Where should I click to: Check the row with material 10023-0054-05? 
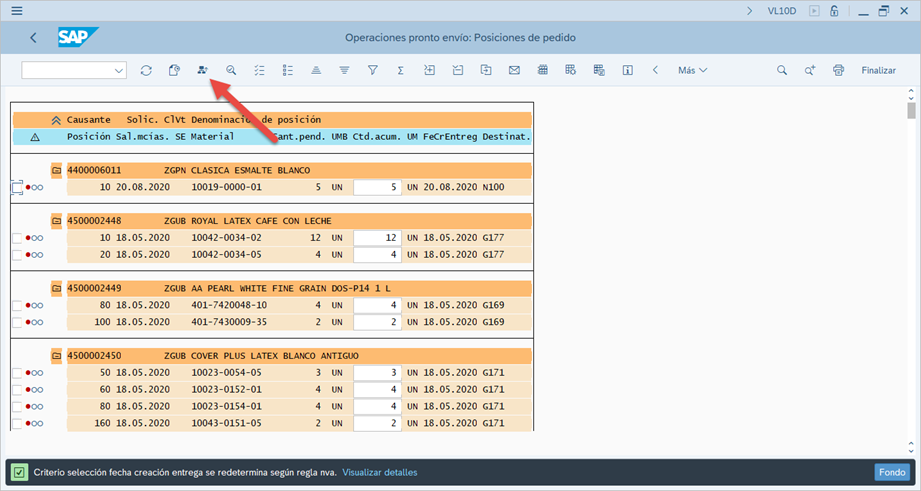16,373
